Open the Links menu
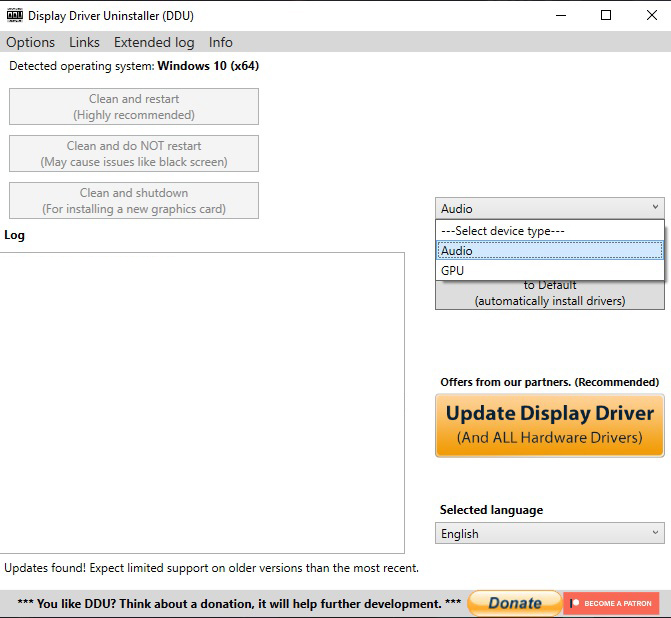This screenshot has width=671, height=618. click(84, 42)
